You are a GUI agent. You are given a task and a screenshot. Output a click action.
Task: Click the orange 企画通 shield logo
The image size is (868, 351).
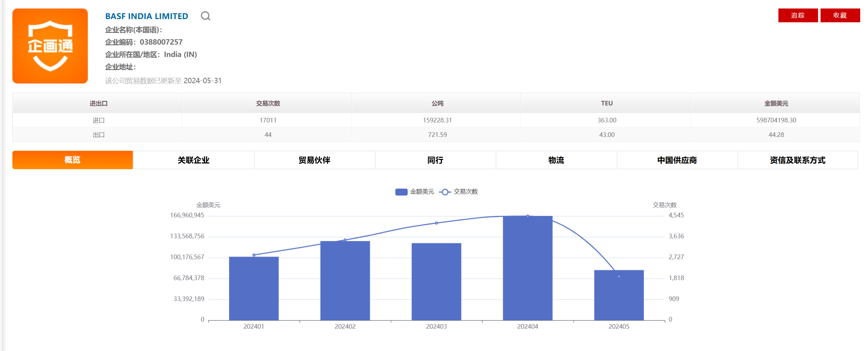point(50,46)
